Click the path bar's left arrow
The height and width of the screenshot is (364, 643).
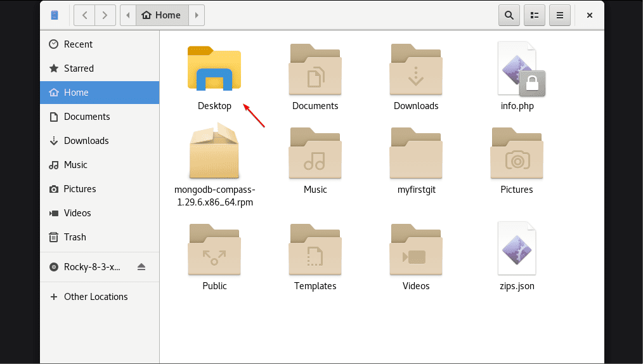point(129,15)
